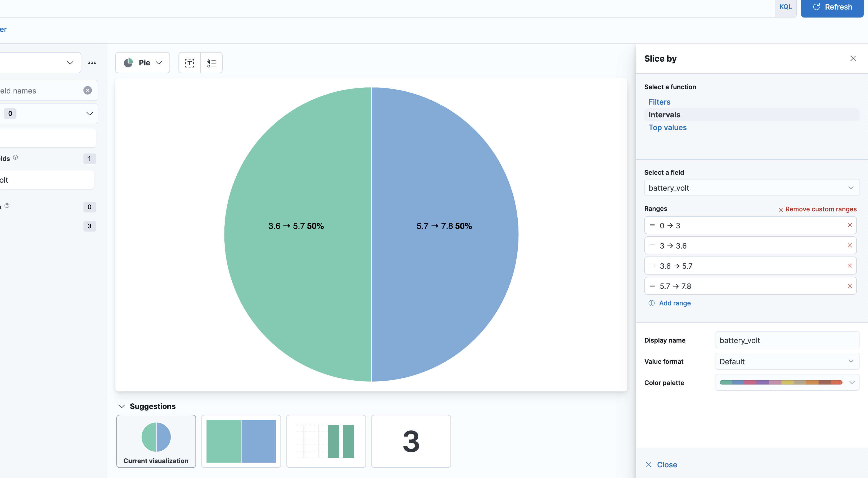The height and width of the screenshot is (478, 868).
Task: Remove the 0 → 3 custom range
Action: point(849,225)
